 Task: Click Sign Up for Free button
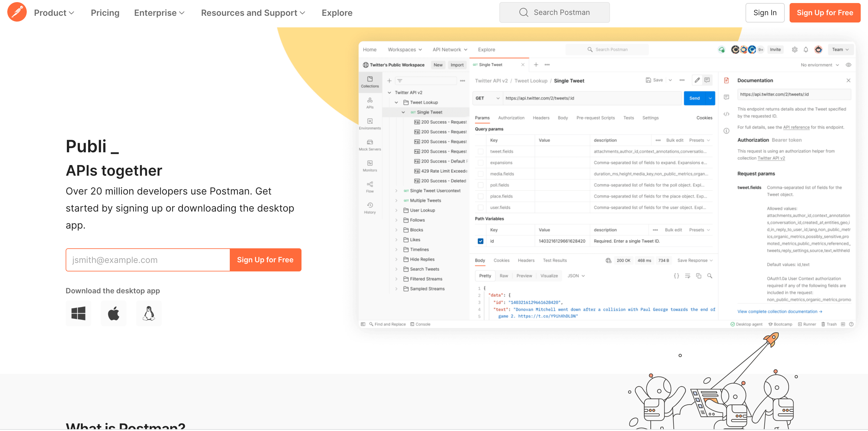[824, 12]
